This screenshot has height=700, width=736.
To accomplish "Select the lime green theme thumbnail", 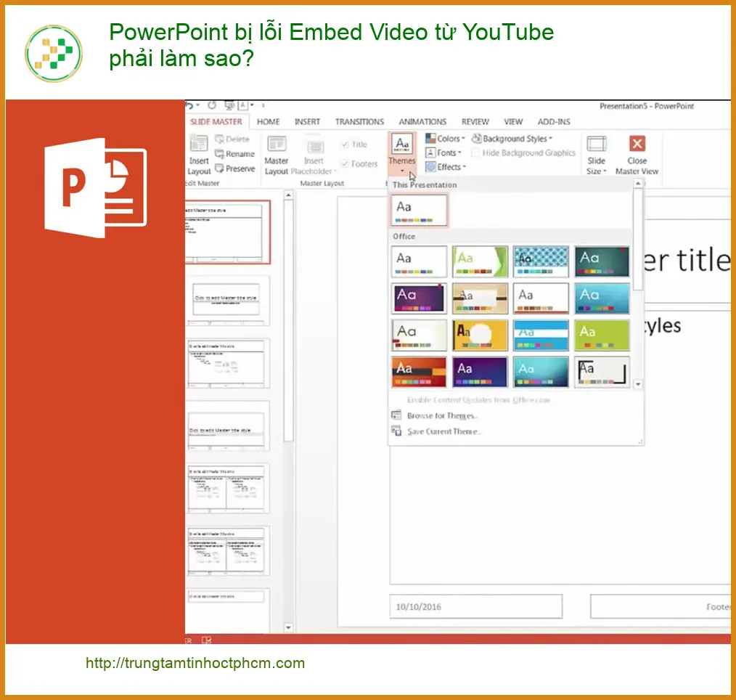I will pyautogui.click(x=602, y=335).
